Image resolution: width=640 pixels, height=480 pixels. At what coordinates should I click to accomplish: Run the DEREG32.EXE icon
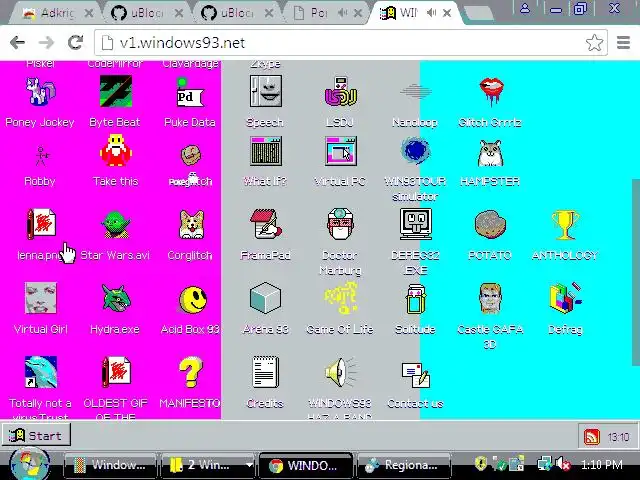(x=416, y=224)
